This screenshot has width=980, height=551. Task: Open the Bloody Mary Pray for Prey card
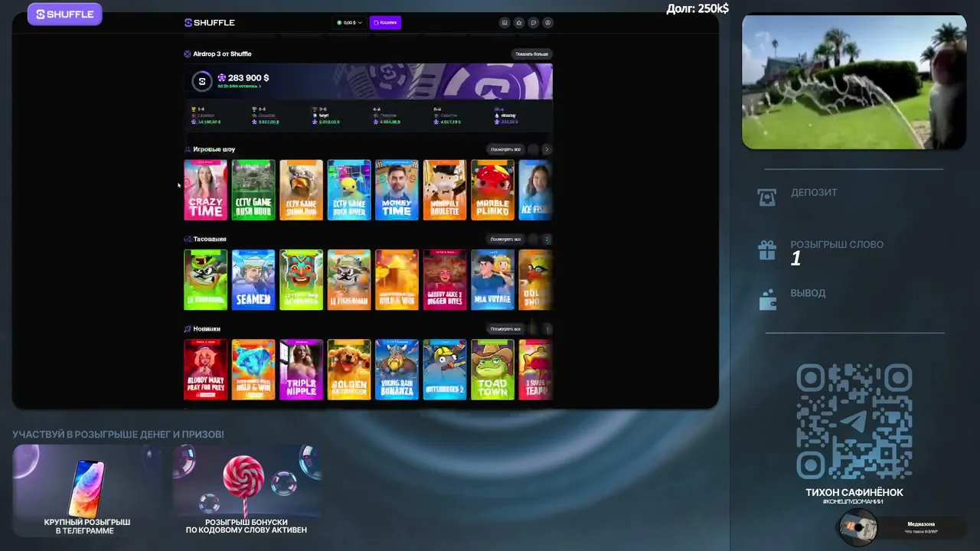coord(206,370)
